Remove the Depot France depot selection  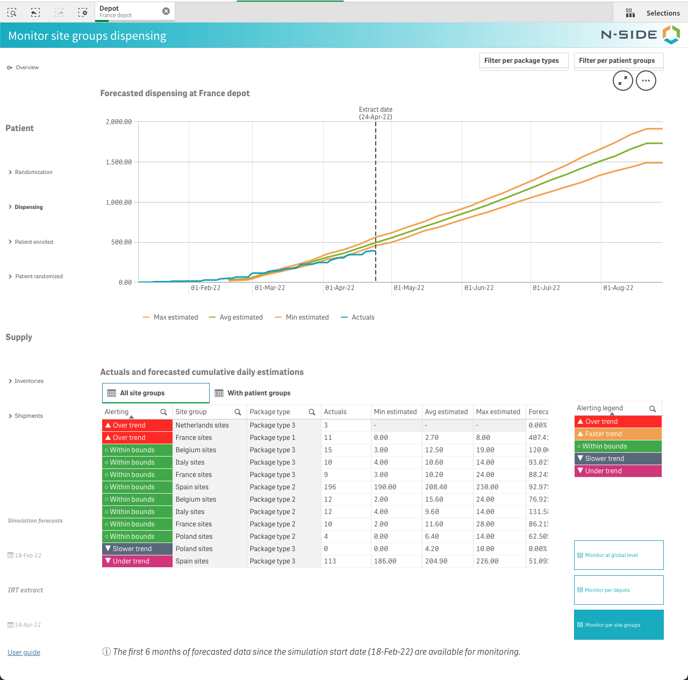pos(166,11)
